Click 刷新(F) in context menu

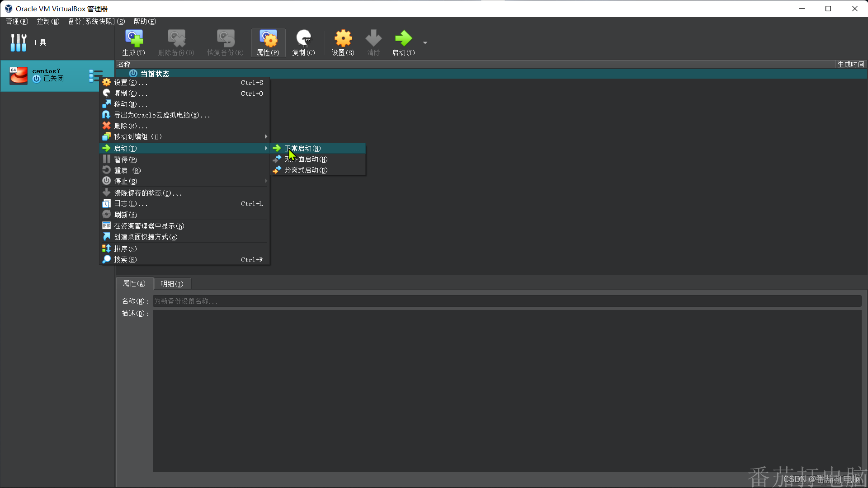point(184,215)
